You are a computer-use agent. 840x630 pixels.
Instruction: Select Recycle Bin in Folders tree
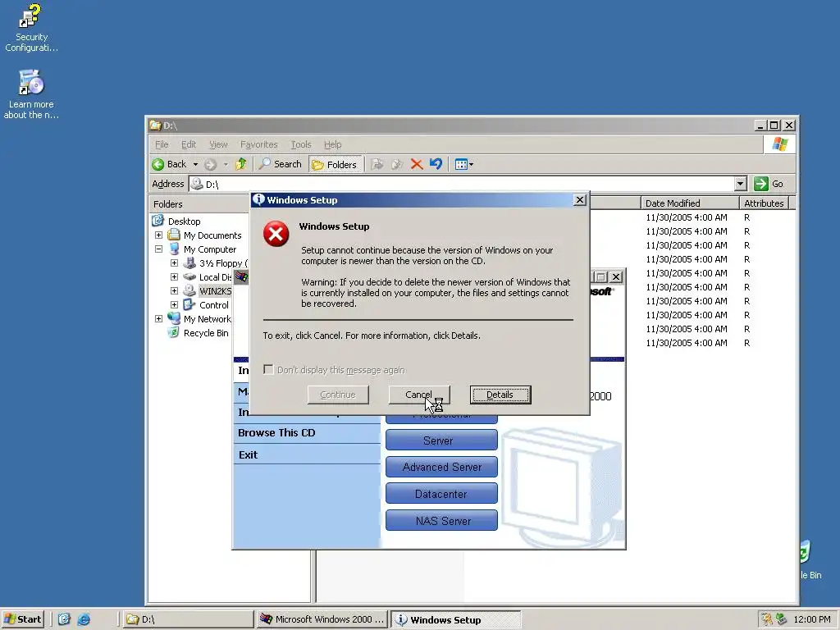click(x=206, y=333)
